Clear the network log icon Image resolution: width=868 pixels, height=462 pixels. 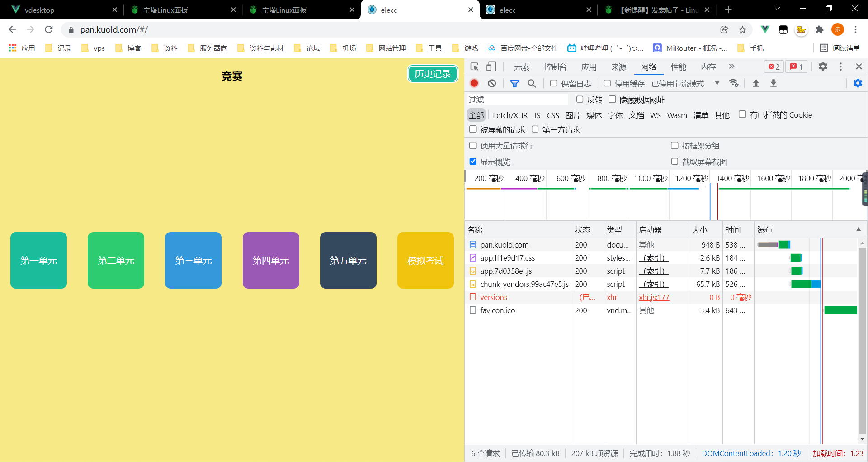coord(492,83)
